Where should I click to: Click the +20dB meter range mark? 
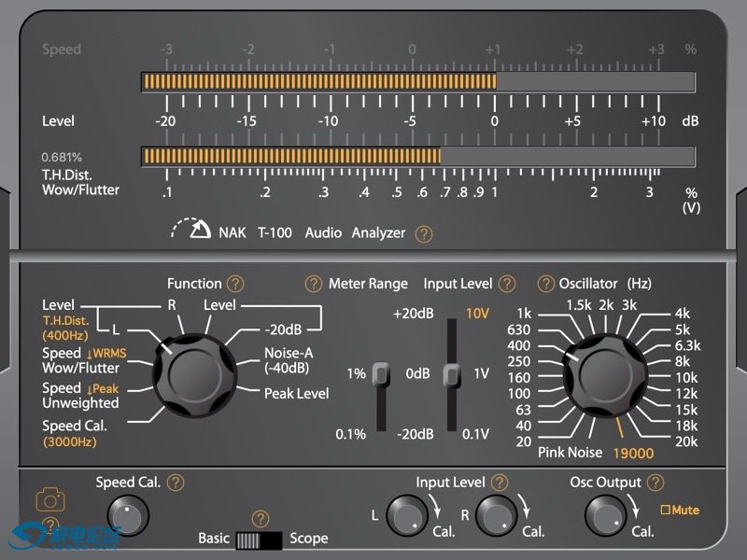413,314
